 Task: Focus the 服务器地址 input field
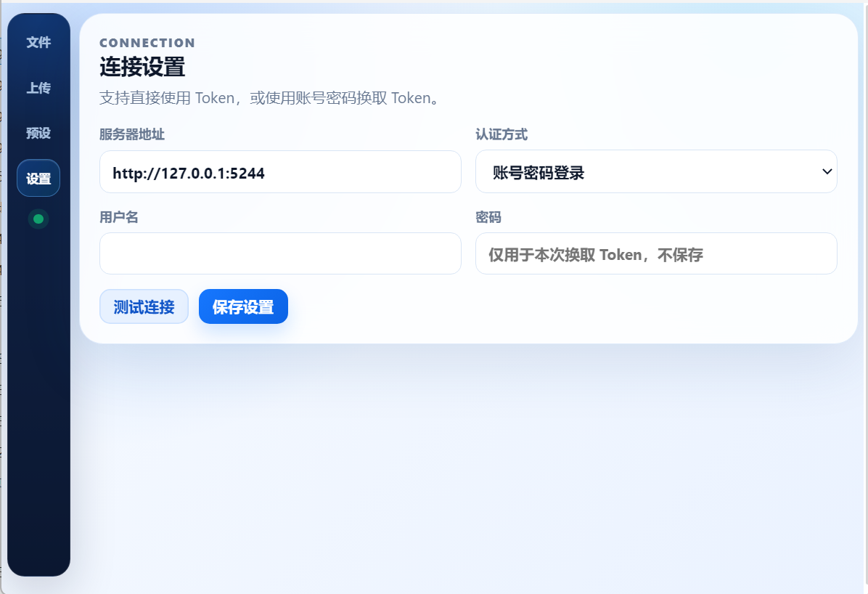[x=280, y=172]
